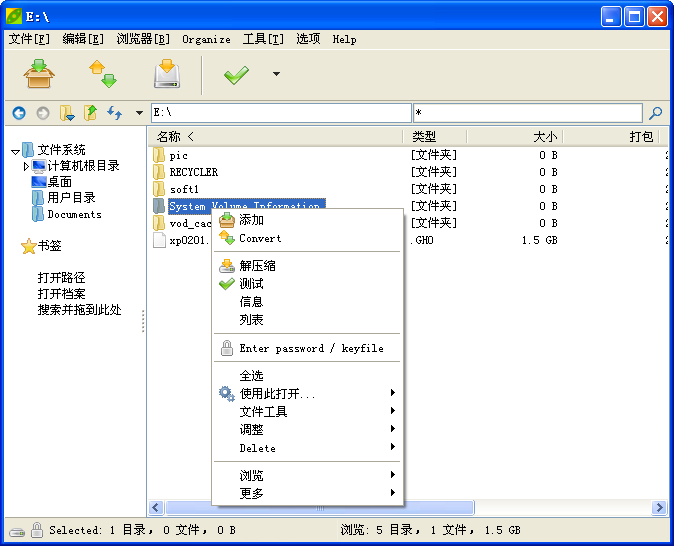674x546 pixels.
Task: Click the green checkmark Test toolbar icon
Action: tap(236, 75)
